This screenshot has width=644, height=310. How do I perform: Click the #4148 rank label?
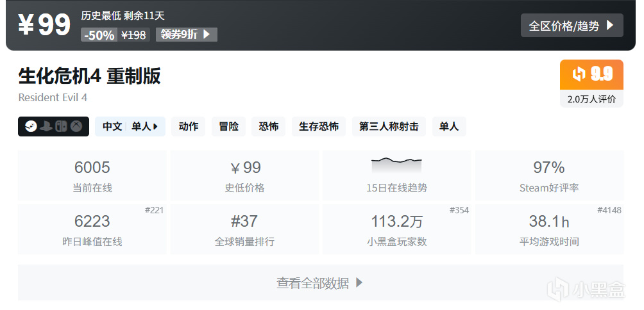(x=609, y=210)
